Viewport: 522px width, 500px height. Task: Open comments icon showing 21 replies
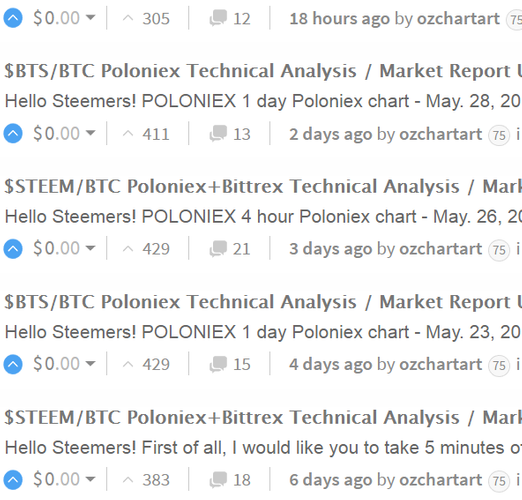tap(218, 249)
